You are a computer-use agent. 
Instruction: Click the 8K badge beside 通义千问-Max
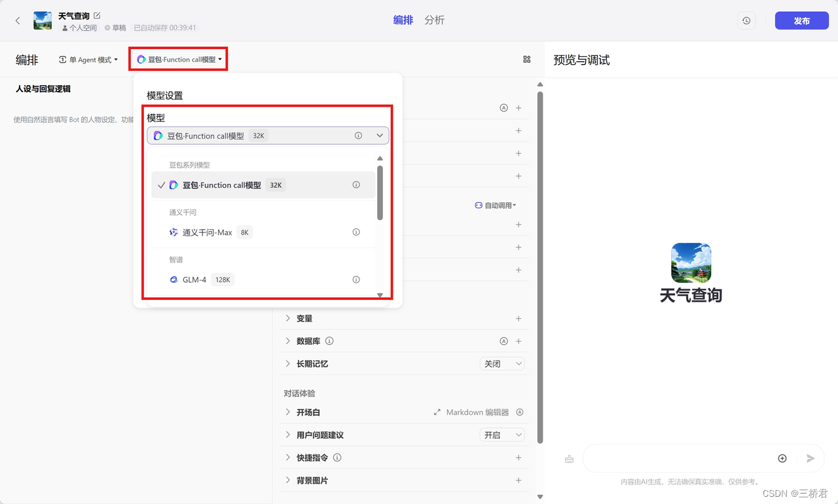pyautogui.click(x=244, y=232)
